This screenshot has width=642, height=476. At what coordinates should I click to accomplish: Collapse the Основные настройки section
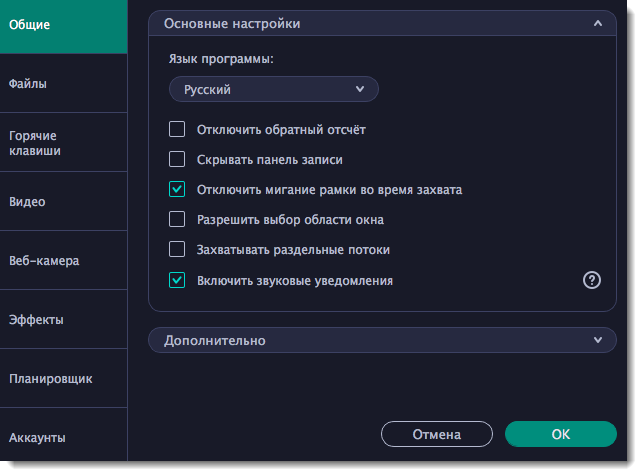(597, 23)
